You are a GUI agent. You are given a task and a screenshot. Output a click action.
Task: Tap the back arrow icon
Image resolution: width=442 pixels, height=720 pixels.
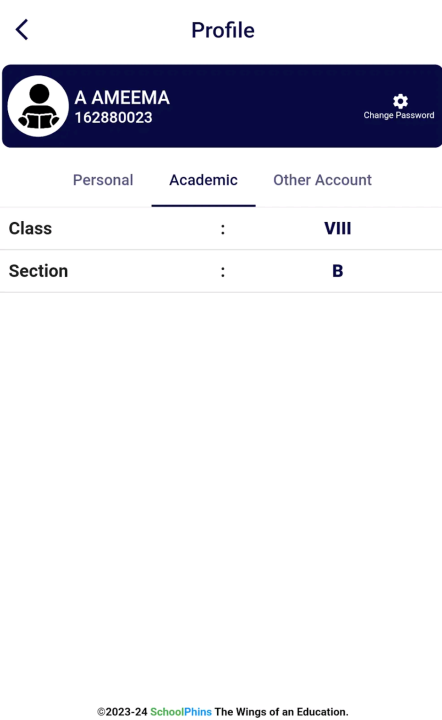tap(22, 30)
